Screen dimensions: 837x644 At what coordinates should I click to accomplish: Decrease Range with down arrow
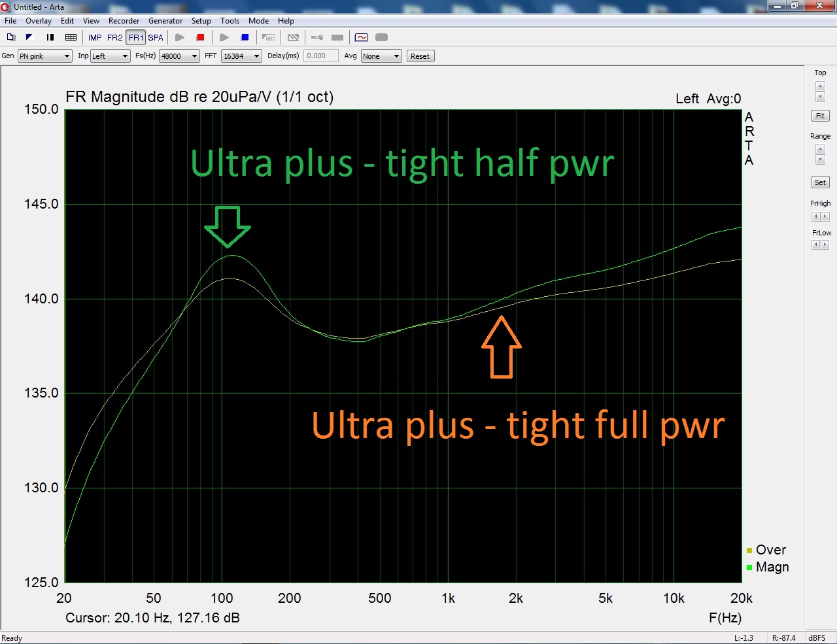click(x=820, y=160)
